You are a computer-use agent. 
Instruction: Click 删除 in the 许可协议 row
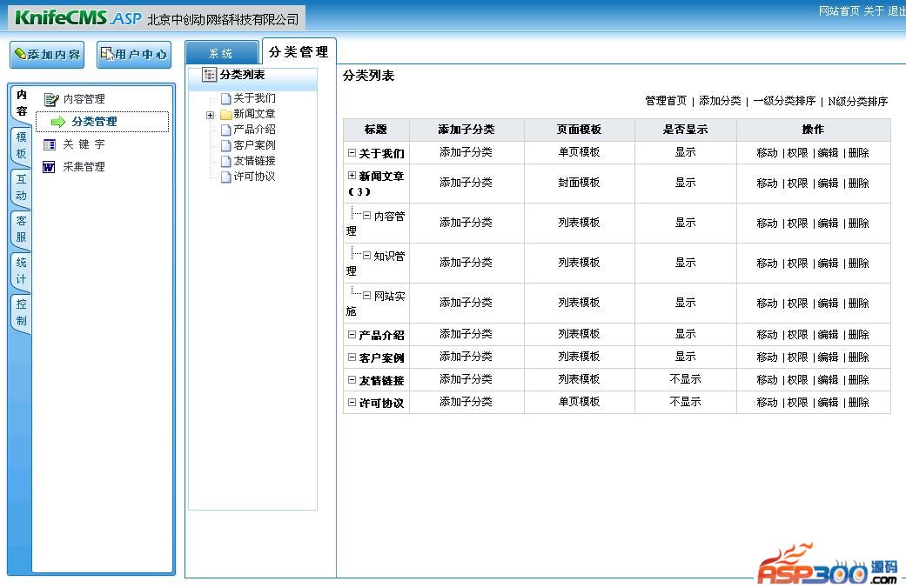(858, 403)
